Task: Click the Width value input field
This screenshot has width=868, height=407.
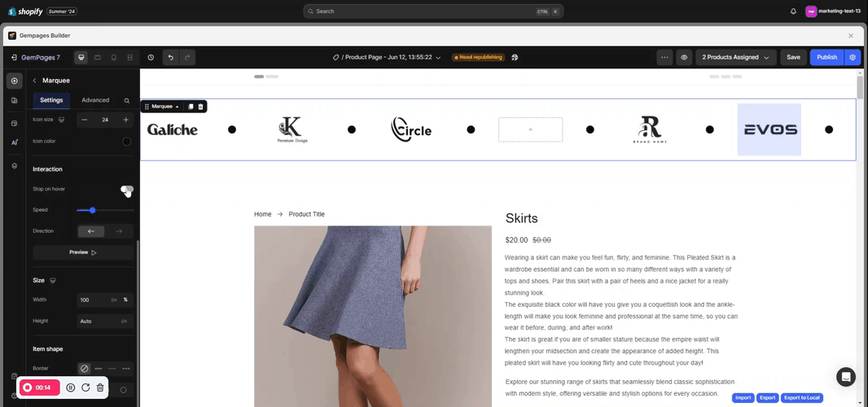Action: (93, 300)
